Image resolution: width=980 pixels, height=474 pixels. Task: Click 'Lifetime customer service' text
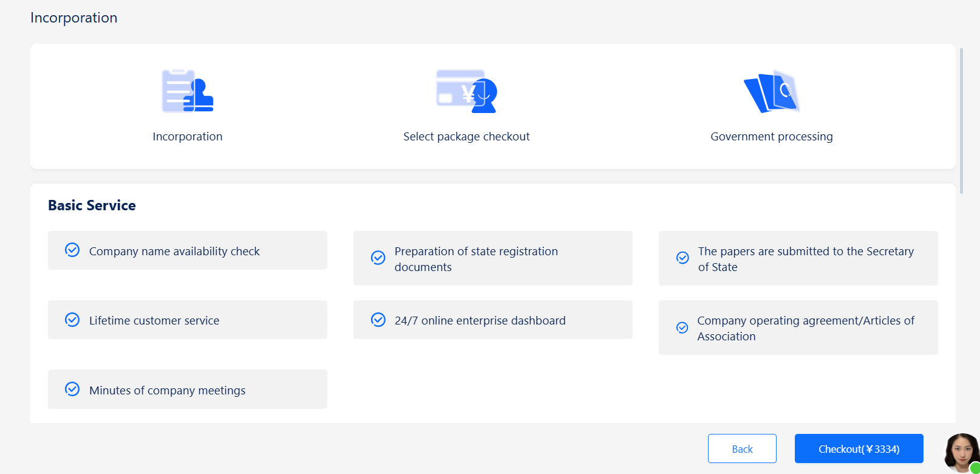point(154,320)
